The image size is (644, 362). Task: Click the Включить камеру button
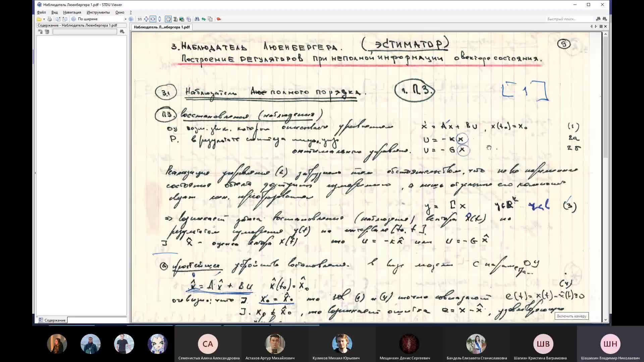click(572, 316)
